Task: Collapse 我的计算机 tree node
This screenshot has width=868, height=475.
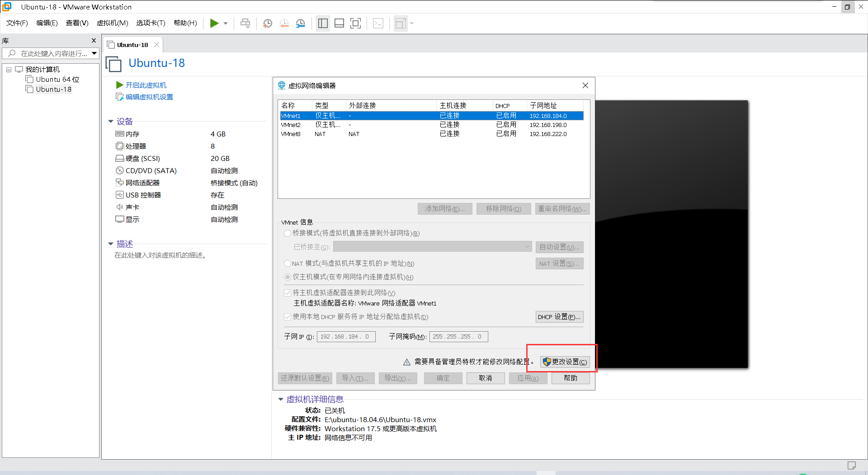Action: click(x=9, y=70)
